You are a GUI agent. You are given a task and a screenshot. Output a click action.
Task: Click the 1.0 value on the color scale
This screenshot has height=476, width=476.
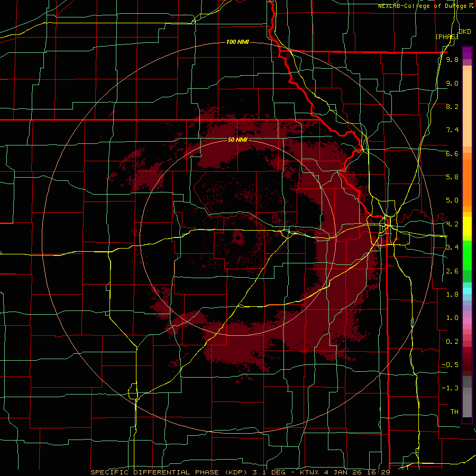click(452, 318)
